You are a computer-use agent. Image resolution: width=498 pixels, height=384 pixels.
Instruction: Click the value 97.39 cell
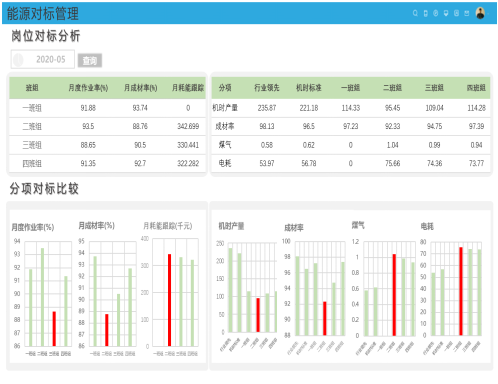[x=476, y=126]
